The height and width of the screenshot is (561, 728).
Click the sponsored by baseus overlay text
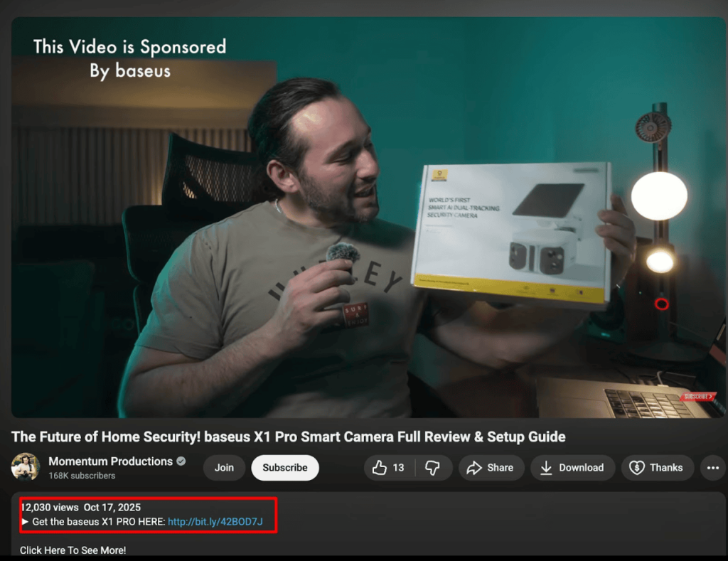pyautogui.click(x=130, y=58)
